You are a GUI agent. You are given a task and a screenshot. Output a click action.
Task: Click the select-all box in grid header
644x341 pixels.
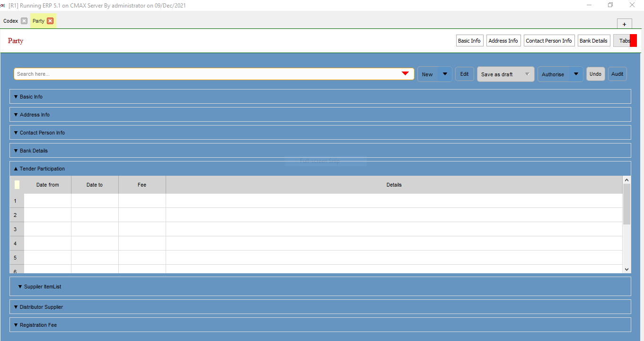pos(17,185)
